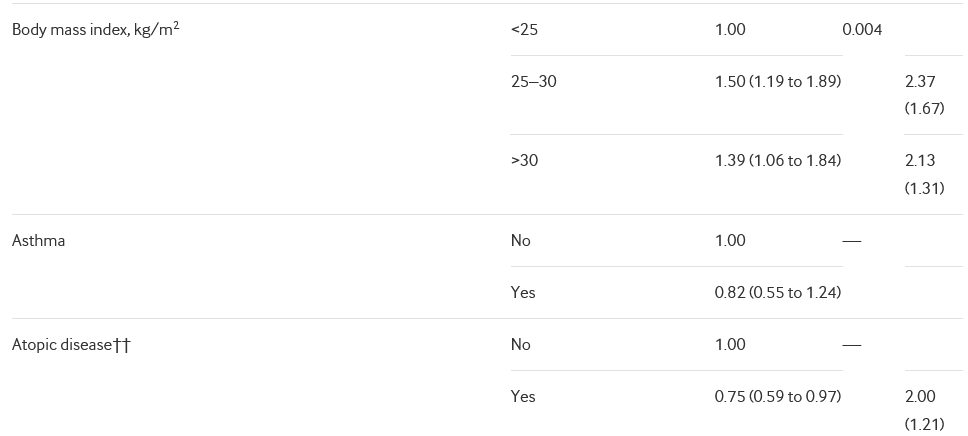Image resolution: width=968 pixels, height=436 pixels.
Task: Click the Asthma Yes category cell
Action: coord(522,293)
